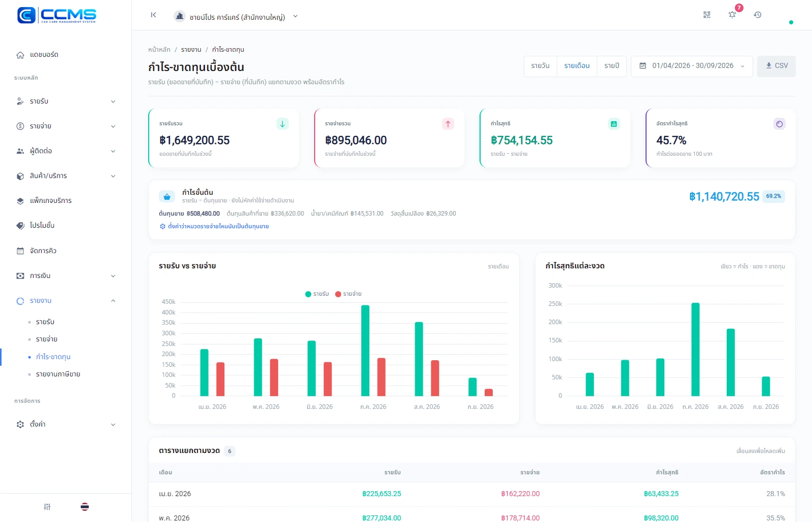The image size is (812, 522).
Task: Open cost-of-sales category settings link
Action: pos(214,227)
